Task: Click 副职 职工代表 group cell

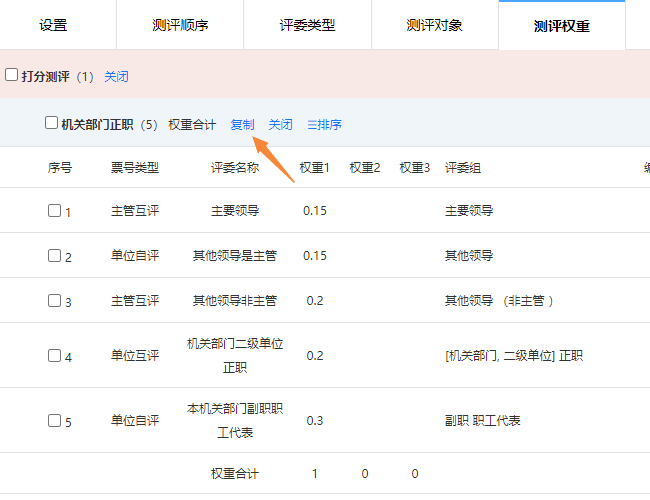Action: point(483,421)
